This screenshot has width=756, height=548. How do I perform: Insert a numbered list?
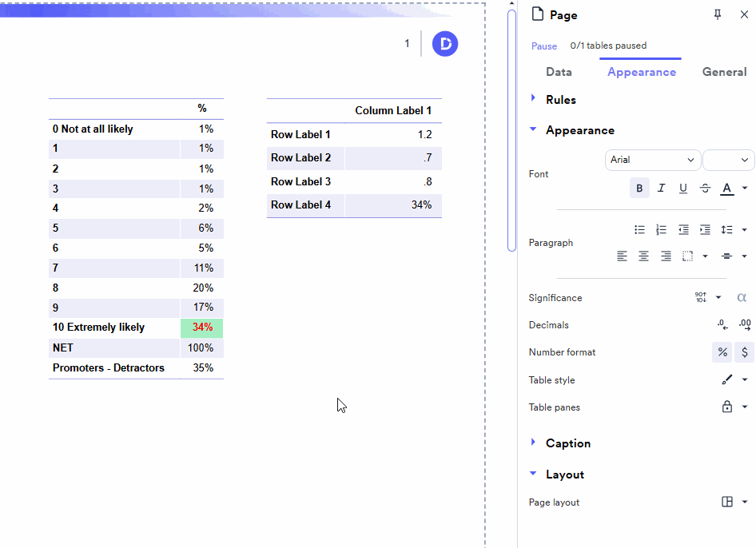click(661, 230)
